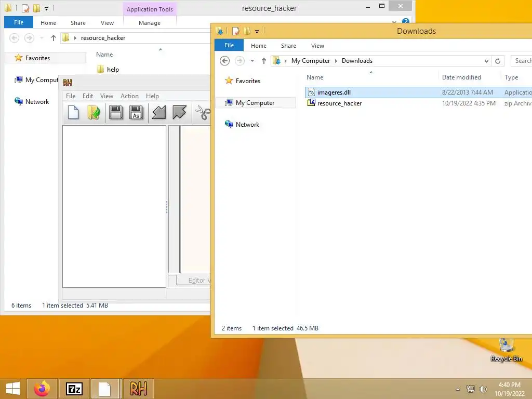
Task: Click Back arrow in Downloads window
Action: tap(224, 61)
